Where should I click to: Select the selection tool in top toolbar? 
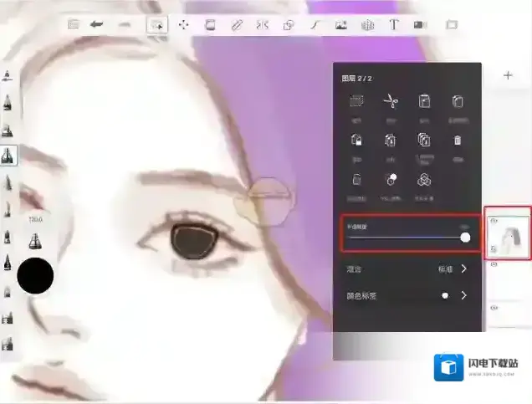(x=156, y=25)
